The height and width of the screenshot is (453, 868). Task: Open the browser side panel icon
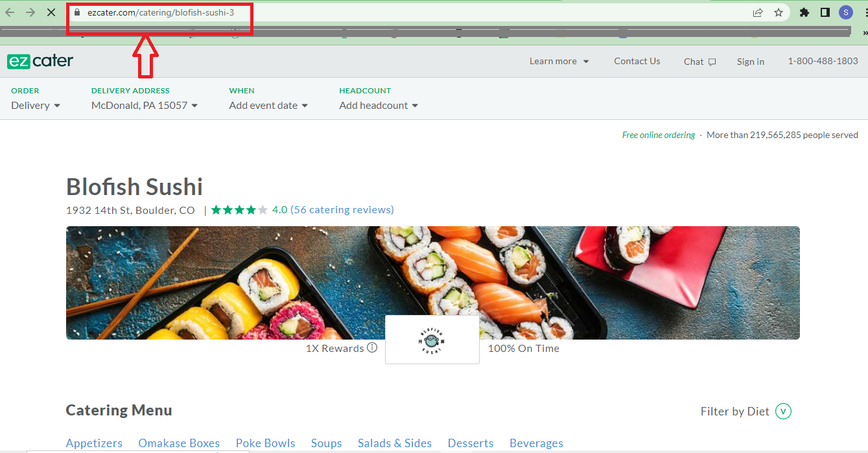[825, 12]
